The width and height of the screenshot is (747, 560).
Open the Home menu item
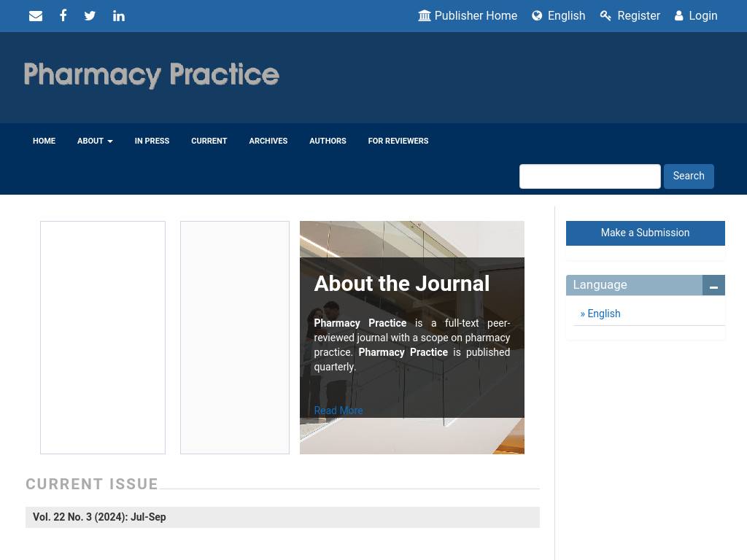point(44,141)
